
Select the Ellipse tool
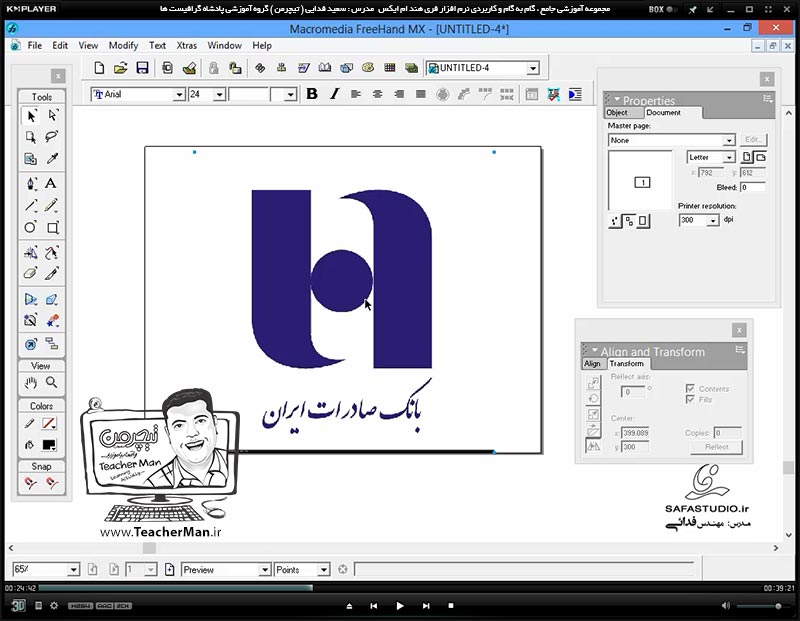[31, 227]
